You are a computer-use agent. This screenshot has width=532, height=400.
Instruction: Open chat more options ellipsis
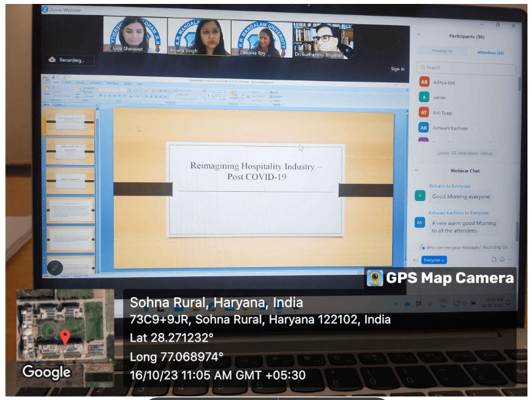(x=510, y=260)
